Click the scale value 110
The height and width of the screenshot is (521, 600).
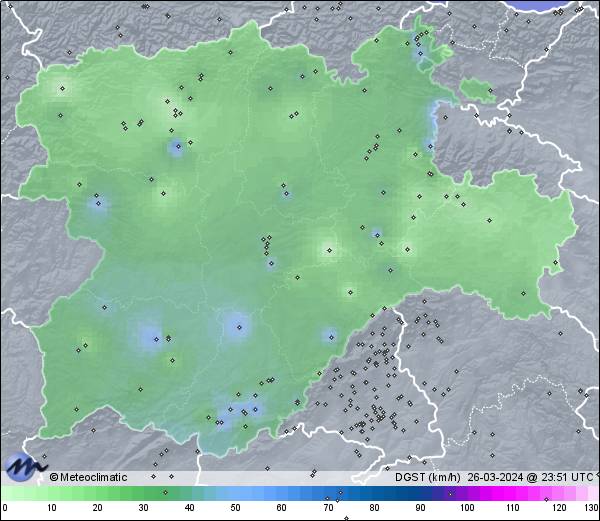tap(513, 508)
